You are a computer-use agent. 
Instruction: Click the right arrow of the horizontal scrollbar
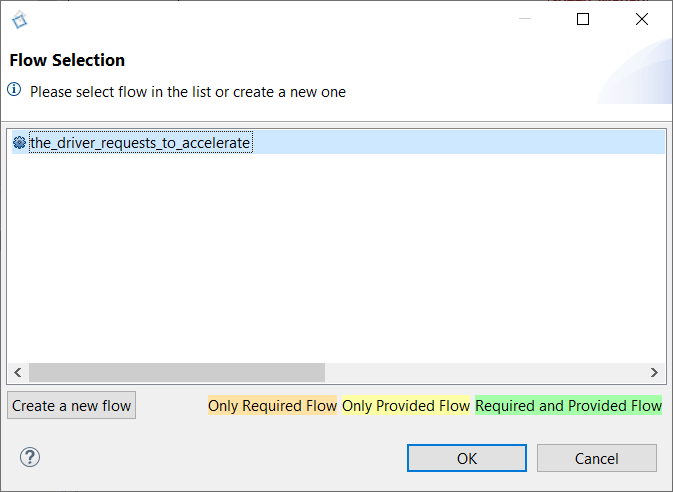[x=654, y=372]
